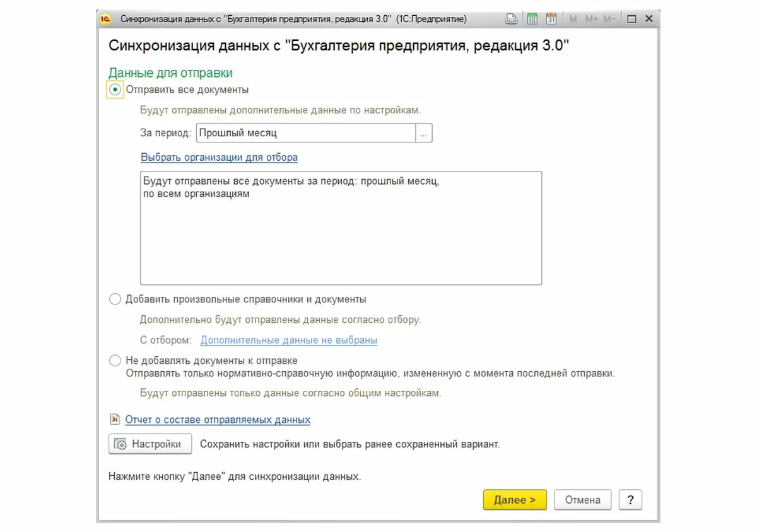The image size is (757, 532).
Task: Click the M memory button
Action: pos(573,20)
